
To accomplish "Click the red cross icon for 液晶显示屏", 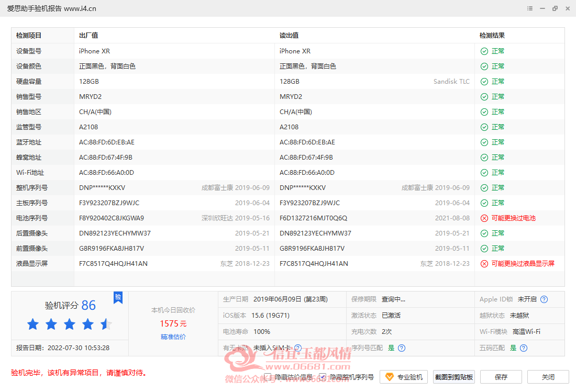I will (x=484, y=264).
